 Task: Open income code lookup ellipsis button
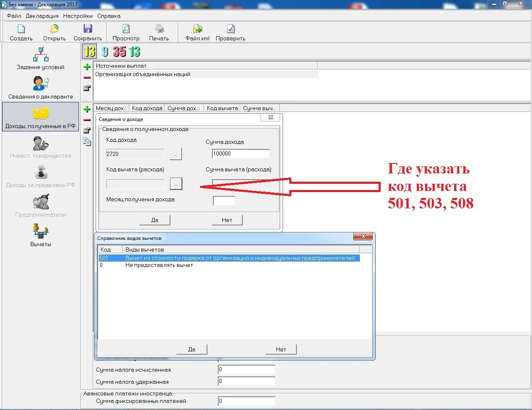click(176, 154)
